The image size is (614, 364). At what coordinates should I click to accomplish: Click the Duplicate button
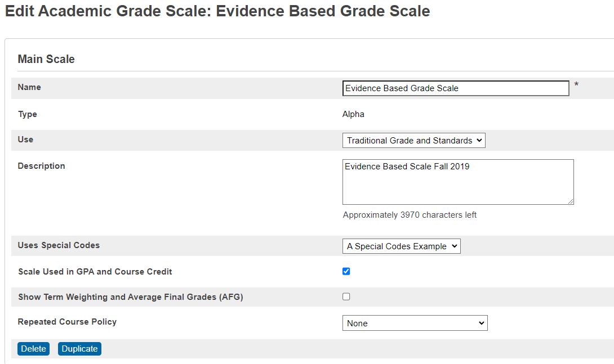(x=79, y=349)
